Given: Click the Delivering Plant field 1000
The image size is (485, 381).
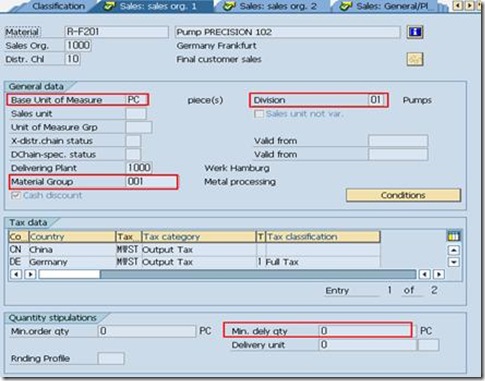Looking at the screenshot, I should 139,168.
